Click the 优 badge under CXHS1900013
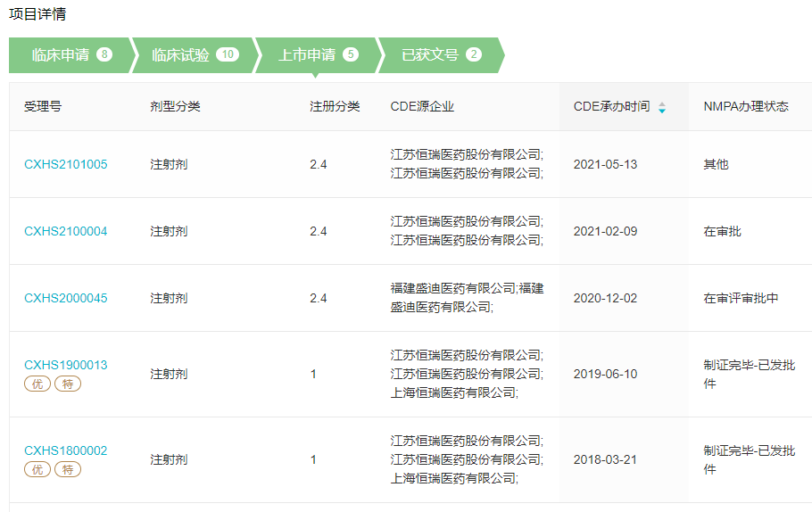Viewport: 812px width, 512px height. (x=37, y=384)
